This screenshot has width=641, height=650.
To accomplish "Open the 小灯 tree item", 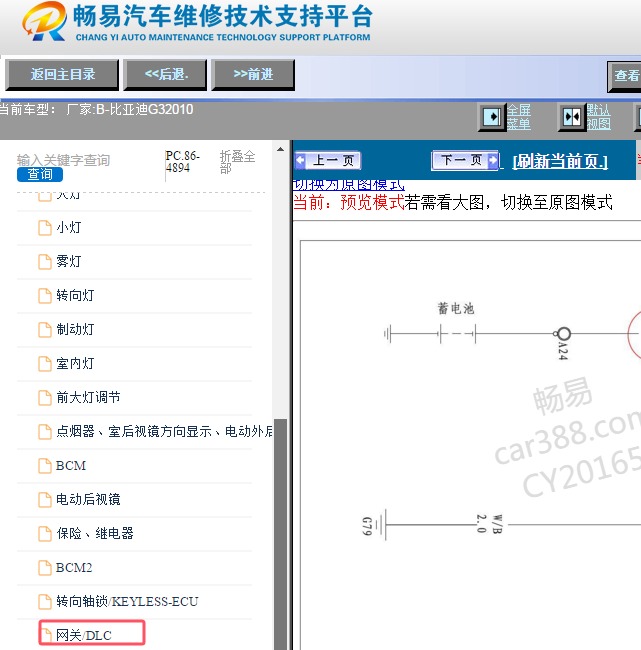I will (x=69, y=228).
